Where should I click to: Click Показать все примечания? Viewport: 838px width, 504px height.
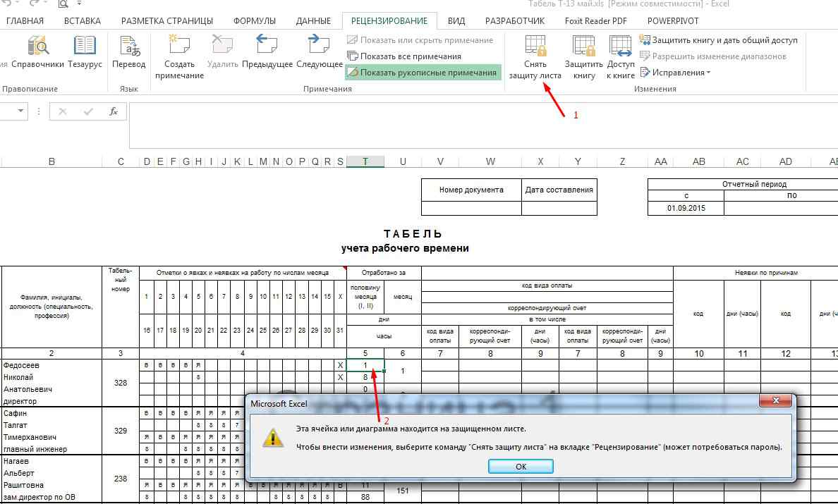click(404, 56)
